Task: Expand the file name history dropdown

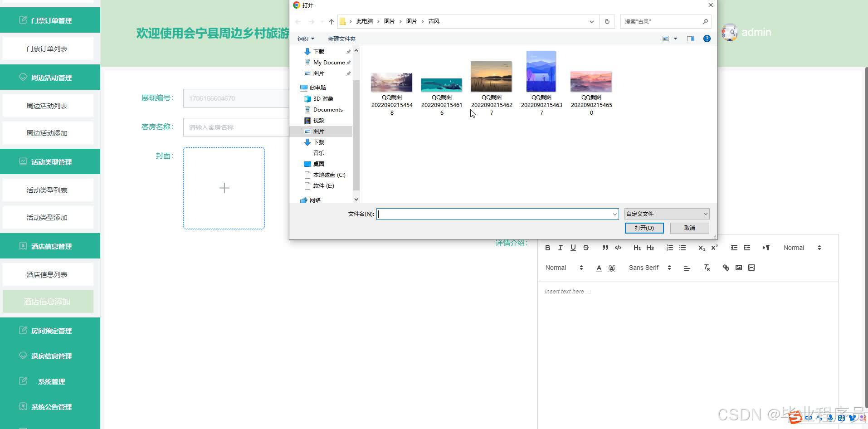Action: (614, 214)
